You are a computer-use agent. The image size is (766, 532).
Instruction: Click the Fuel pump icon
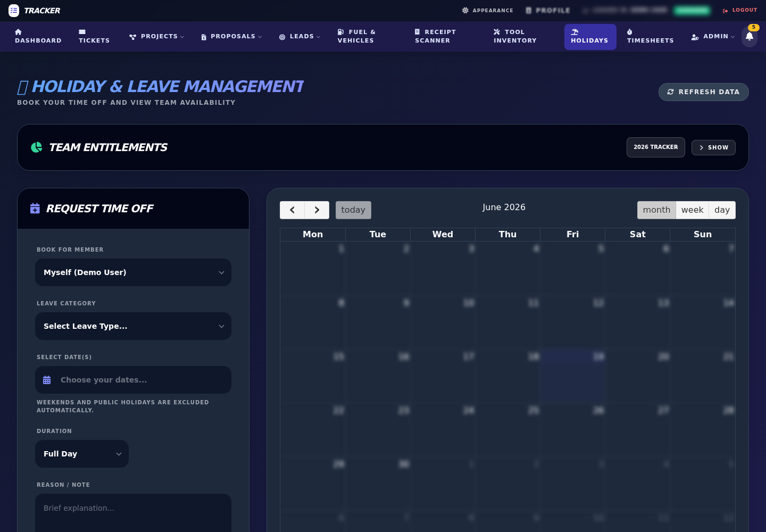(341, 32)
